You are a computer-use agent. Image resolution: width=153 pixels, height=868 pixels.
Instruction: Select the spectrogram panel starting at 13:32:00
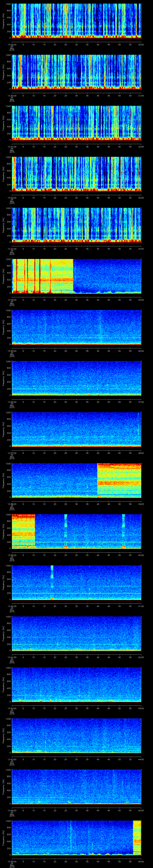click(x=77, y=174)
